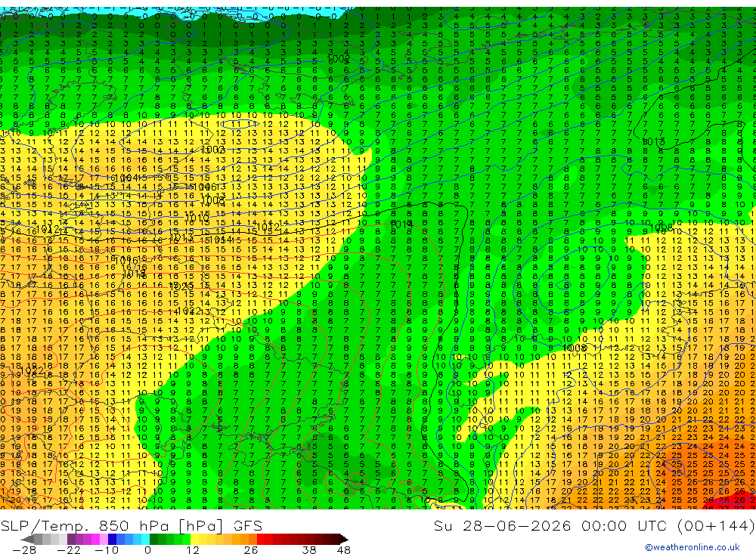756x554 pixels.
Task: Click the 1010 isobar label
Action: [x=197, y=218]
